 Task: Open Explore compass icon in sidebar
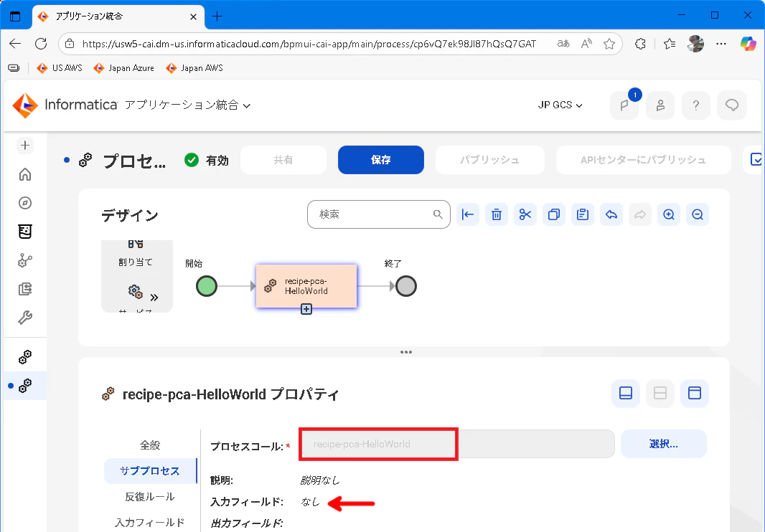(x=25, y=203)
